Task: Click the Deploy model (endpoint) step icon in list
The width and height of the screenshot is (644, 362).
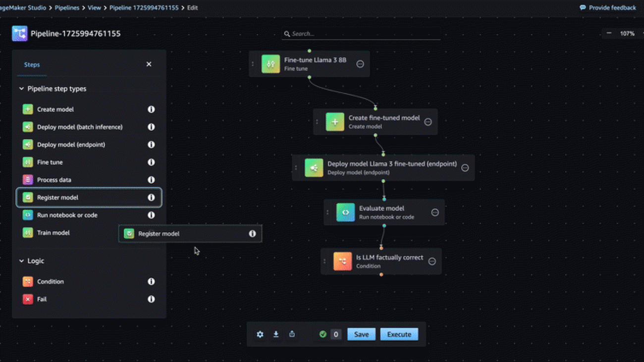Action: (28, 145)
